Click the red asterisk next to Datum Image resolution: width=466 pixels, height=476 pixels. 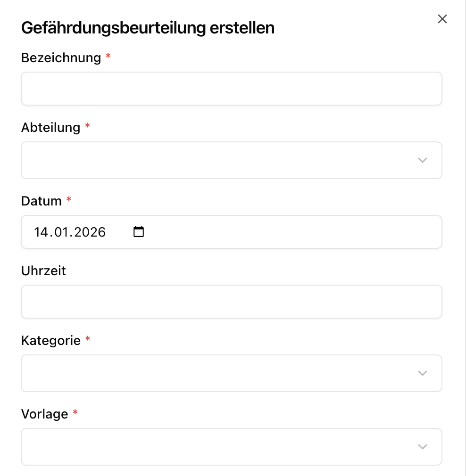tap(69, 200)
